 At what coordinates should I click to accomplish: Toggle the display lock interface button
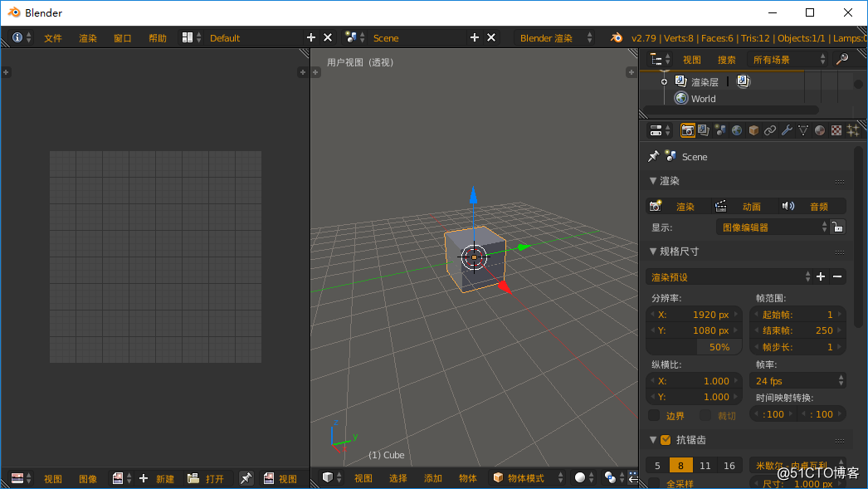[837, 227]
